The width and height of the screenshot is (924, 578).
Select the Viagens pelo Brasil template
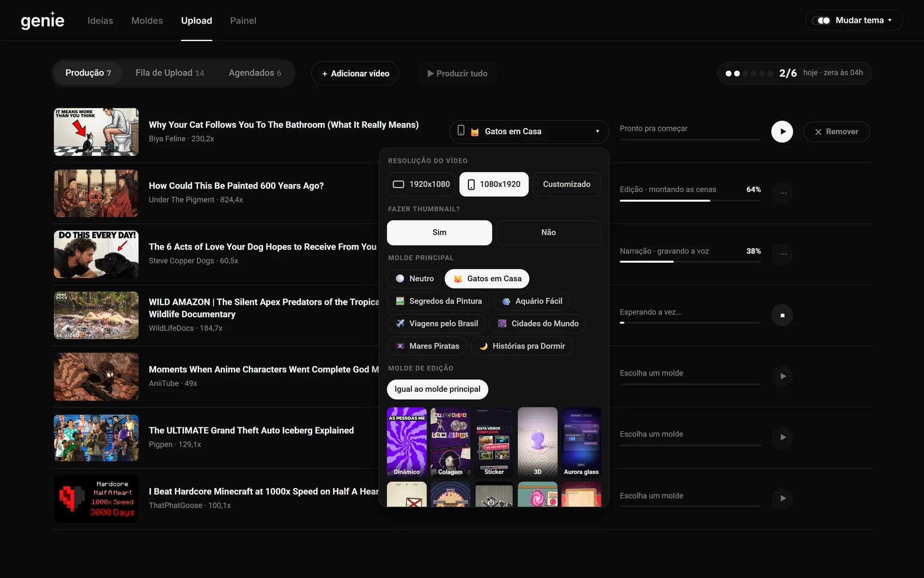437,324
